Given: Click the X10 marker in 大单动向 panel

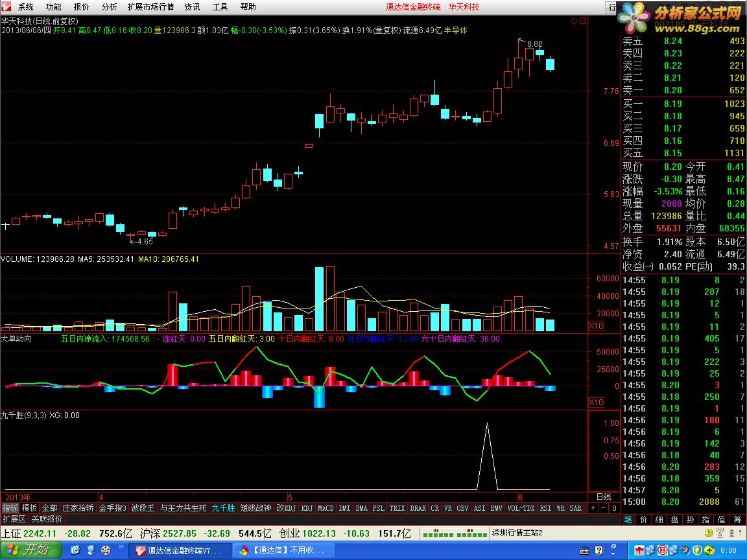Looking at the screenshot, I should coord(596,402).
